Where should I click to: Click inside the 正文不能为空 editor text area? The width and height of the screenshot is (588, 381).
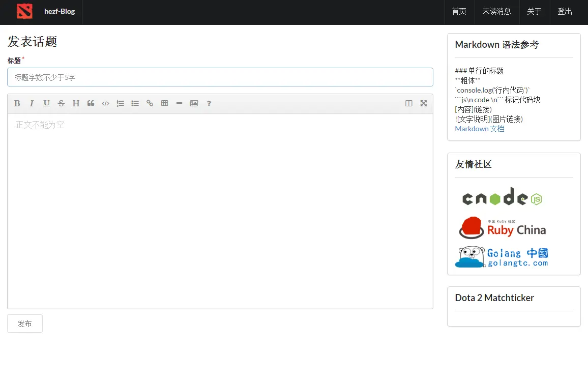point(220,211)
